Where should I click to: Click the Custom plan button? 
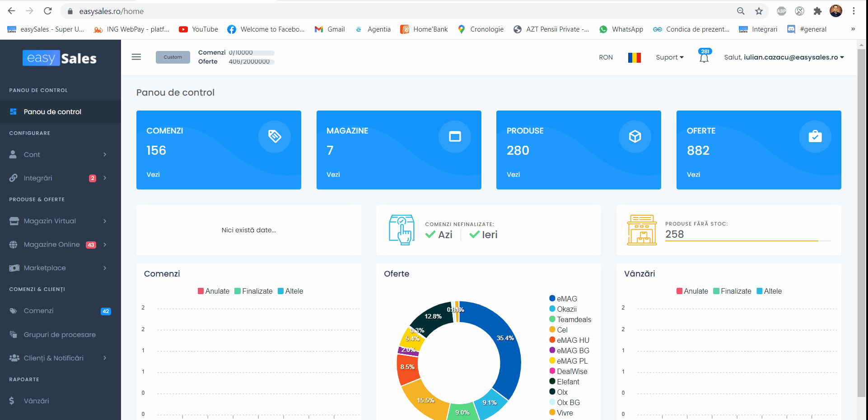coord(173,57)
